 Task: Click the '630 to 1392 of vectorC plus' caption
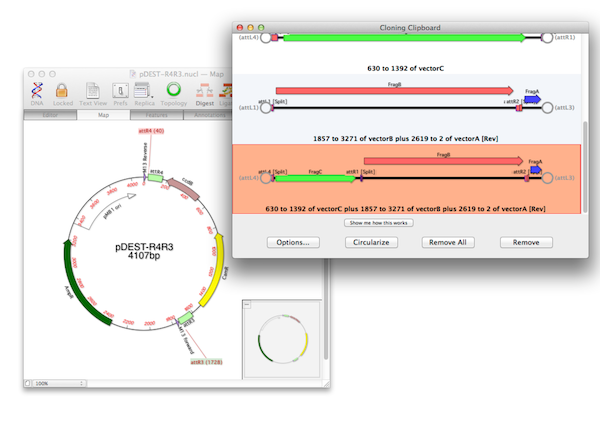tap(406, 209)
